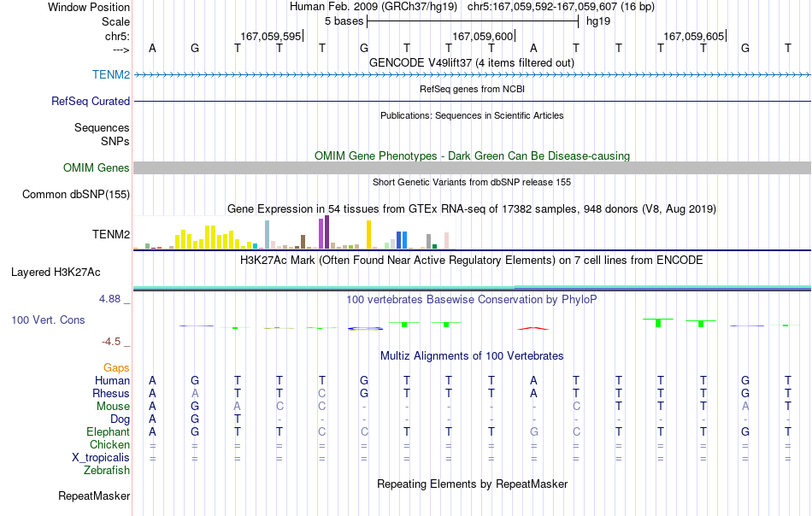Viewport: 812px width, 516px height.
Task: Click position marker 167,059,600 on ruler
Action: tap(483, 36)
